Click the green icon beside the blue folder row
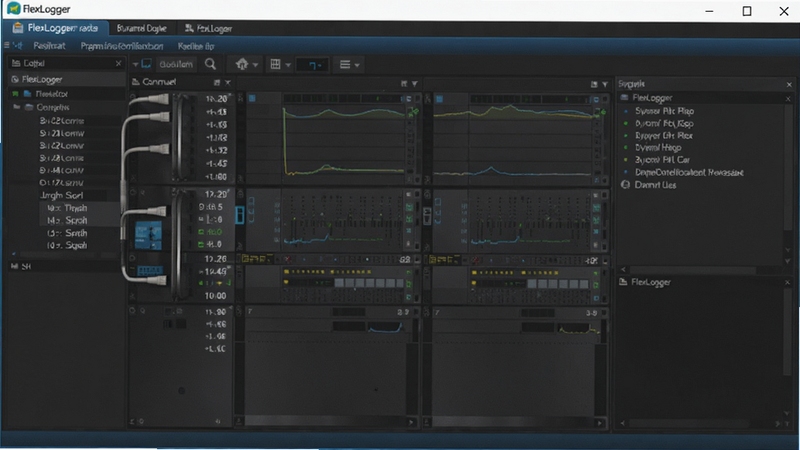Viewport: 800px width, 450px height. click(15, 94)
